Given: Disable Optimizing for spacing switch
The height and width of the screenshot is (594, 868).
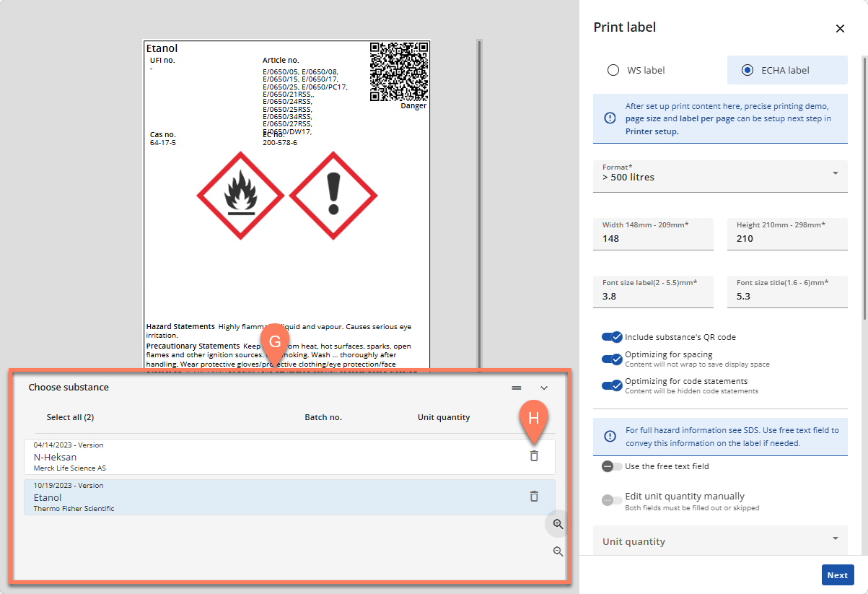Looking at the screenshot, I should [x=612, y=359].
